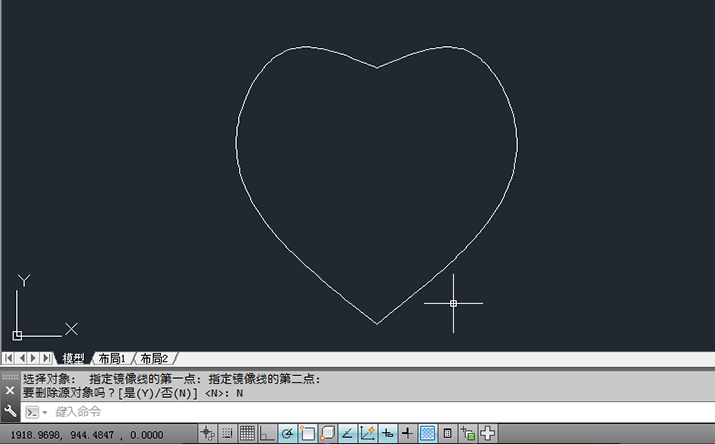Toggle Selection Cycling icon

tap(468, 433)
